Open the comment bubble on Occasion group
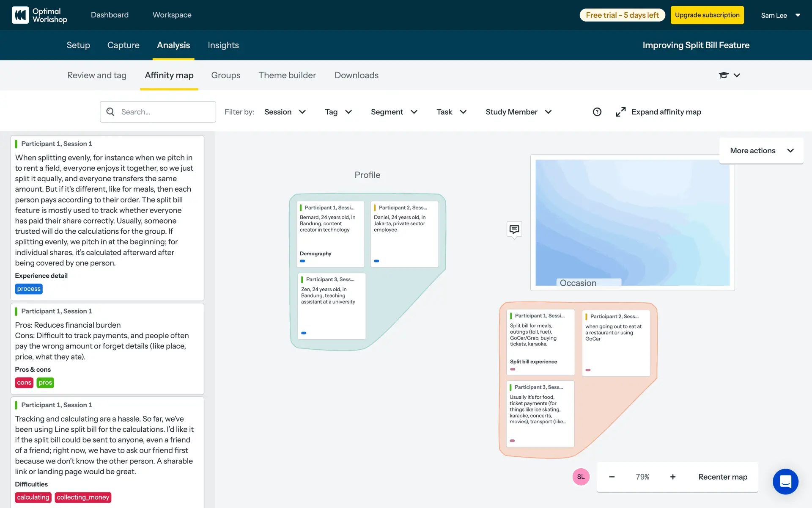812x508 pixels. click(x=514, y=229)
